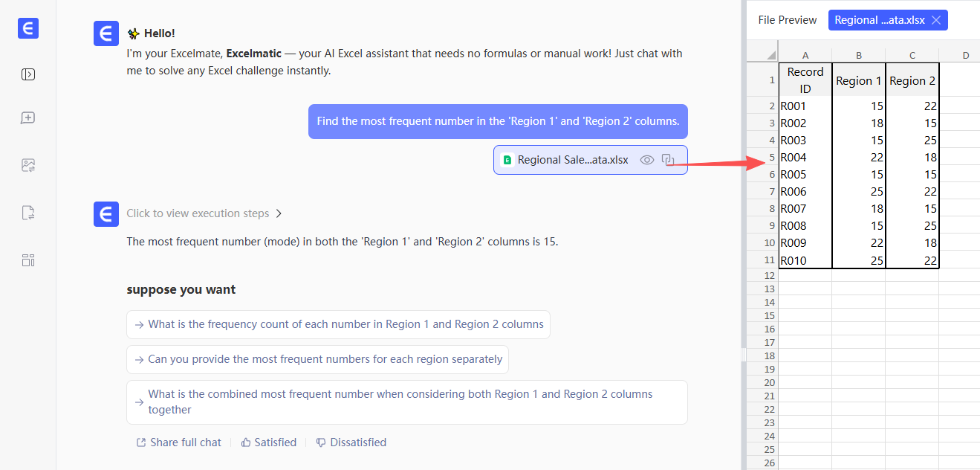This screenshot has width=980, height=470.
Task: Open the dashboard templates sidebar icon
Action: 28,260
